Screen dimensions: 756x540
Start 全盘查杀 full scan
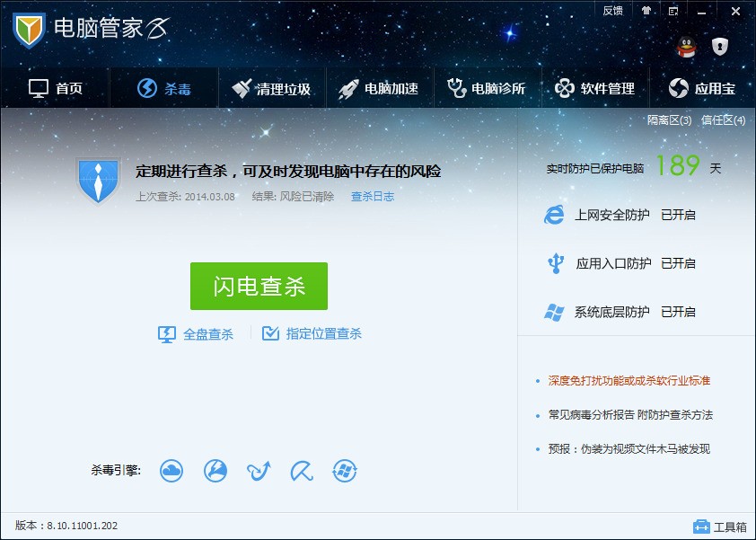pos(208,334)
